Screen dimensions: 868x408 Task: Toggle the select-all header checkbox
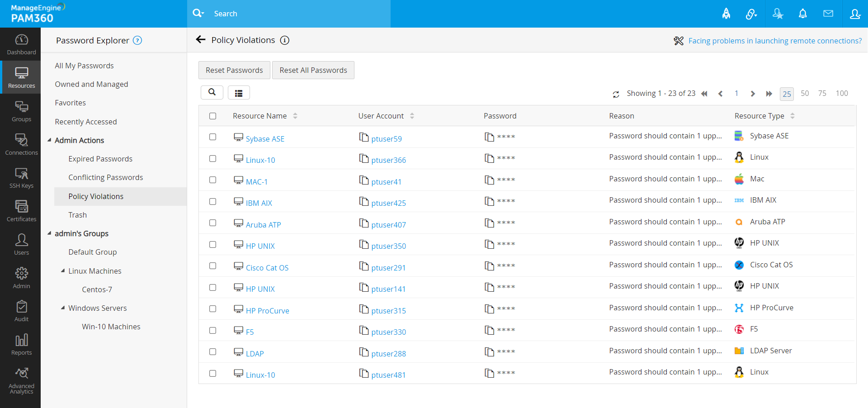[x=212, y=116]
